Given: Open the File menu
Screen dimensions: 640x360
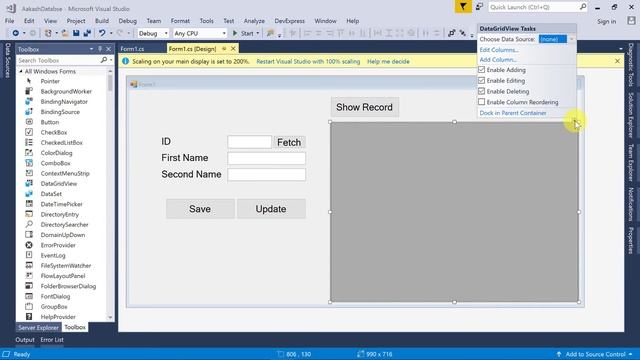Looking at the screenshot, I should point(9,21).
